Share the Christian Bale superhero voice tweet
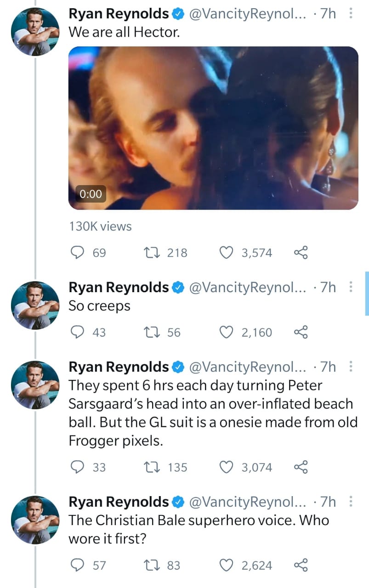Screen dimensions: 369x588 click(300, 565)
